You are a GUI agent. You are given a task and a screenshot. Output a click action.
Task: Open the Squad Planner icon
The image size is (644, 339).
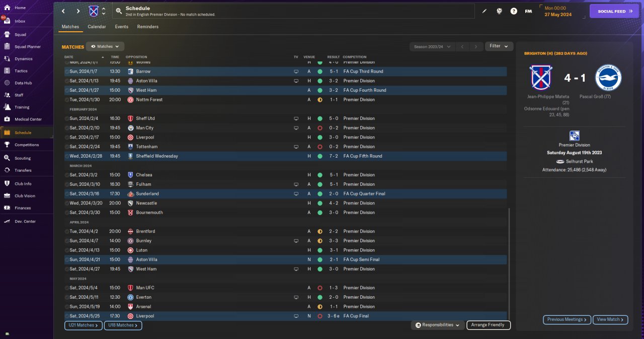7,47
